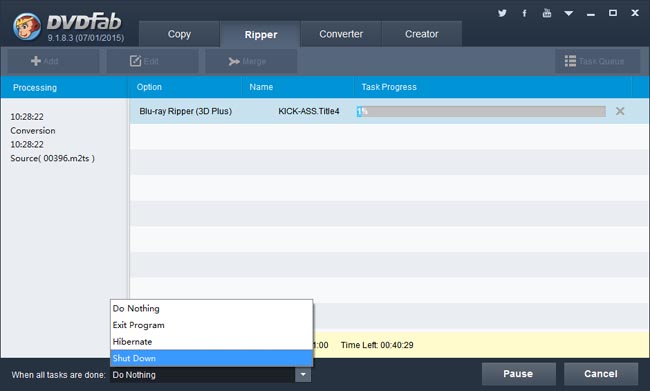Collapse the when-tasks-done dropdown arrow
The height and width of the screenshot is (391, 650).
pos(303,375)
